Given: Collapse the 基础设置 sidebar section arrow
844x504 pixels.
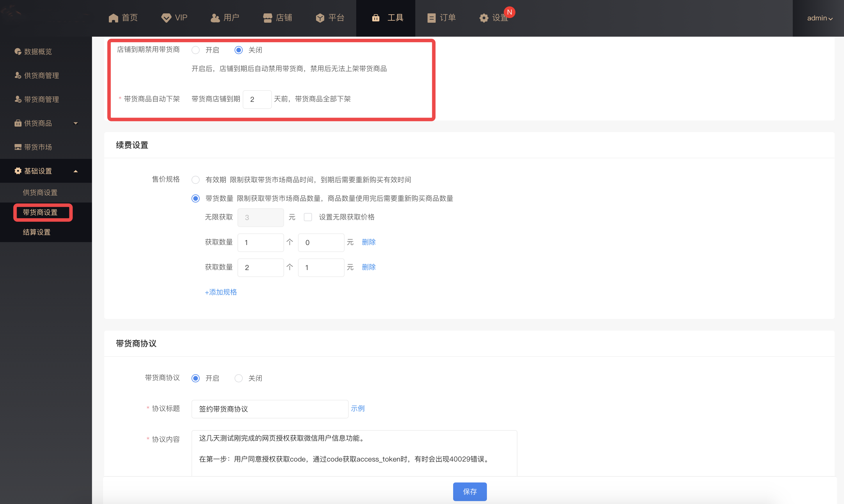Looking at the screenshot, I should pyautogui.click(x=76, y=171).
